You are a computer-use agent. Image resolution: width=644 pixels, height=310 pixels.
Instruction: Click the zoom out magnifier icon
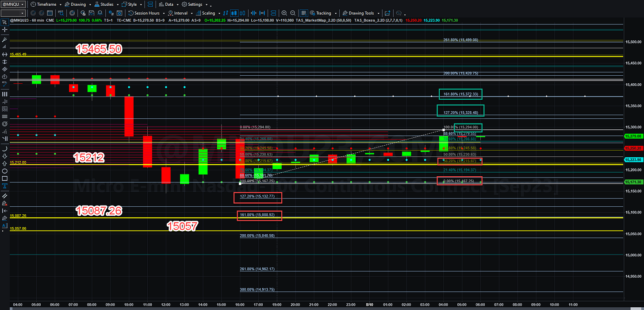click(x=293, y=13)
